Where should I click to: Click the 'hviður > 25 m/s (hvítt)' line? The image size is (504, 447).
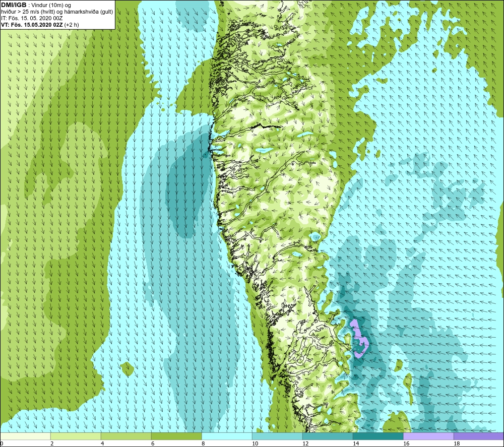pos(28,12)
